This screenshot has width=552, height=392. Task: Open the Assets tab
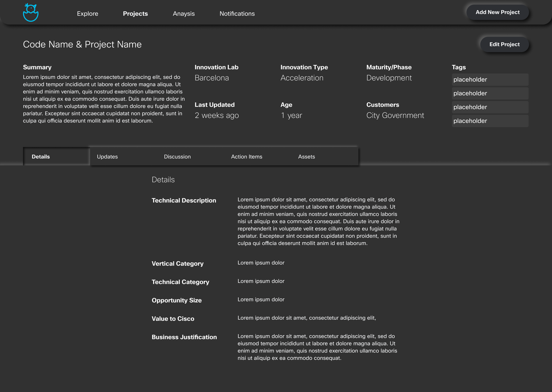306,157
